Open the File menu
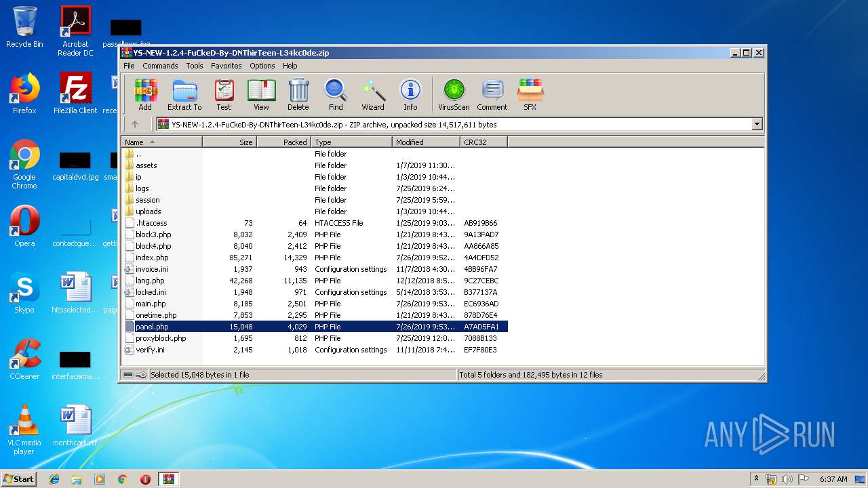This screenshot has width=868, height=488. pos(129,66)
